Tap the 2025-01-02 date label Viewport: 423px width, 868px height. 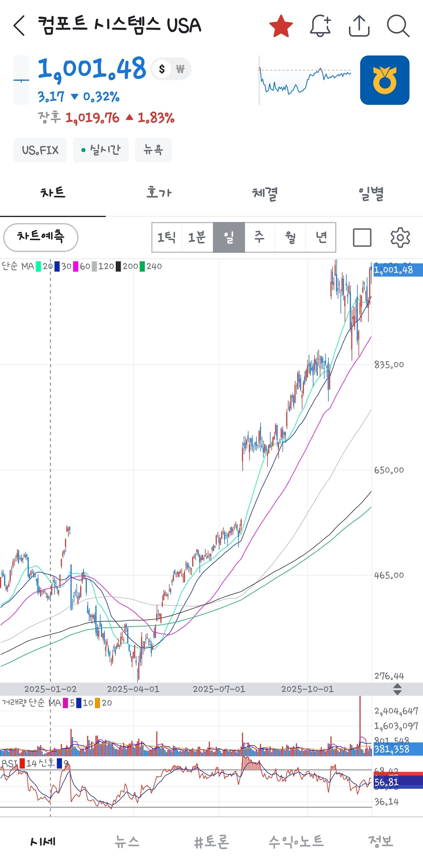coord(51,689)
